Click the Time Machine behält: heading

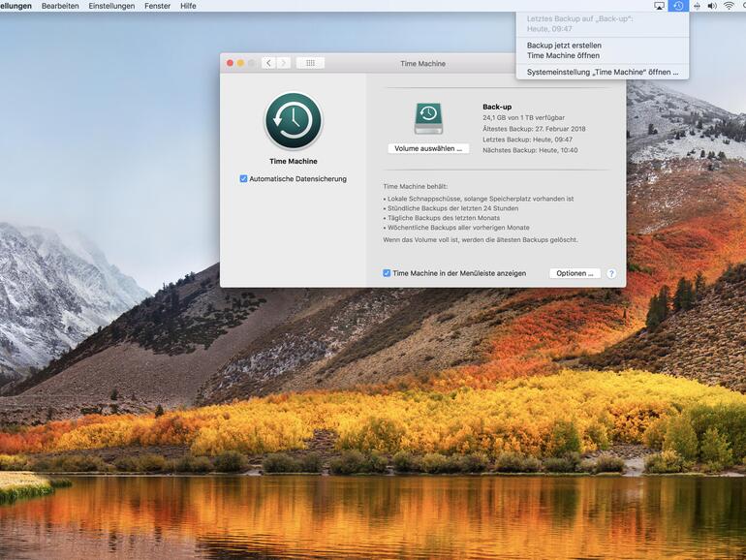pos(416,187)
